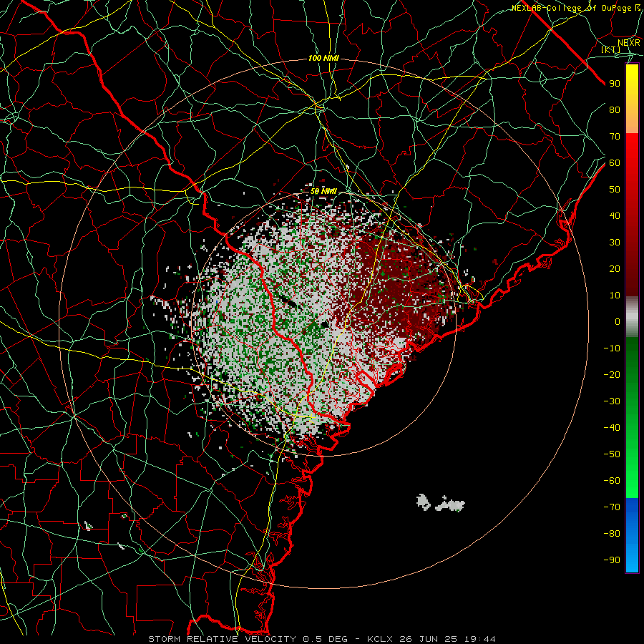Click the "70" value on the velocity scale
The image size is (644, 644).
click(615, 137)
